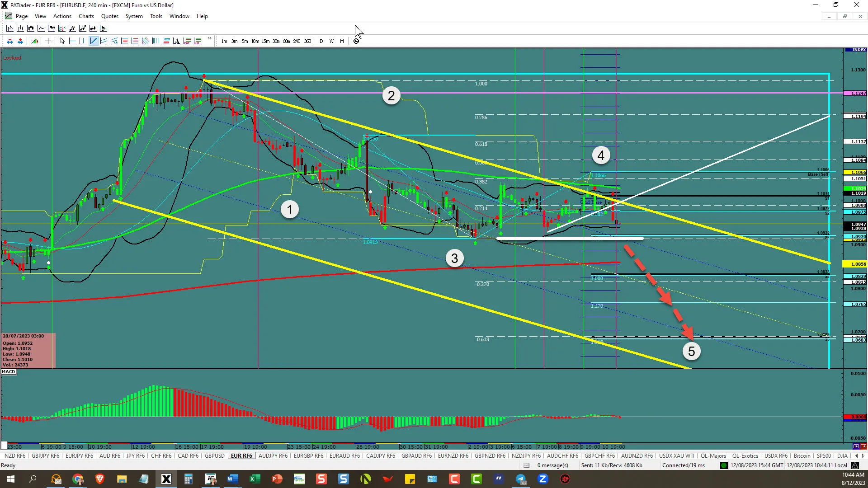
Task: Select the vertical line drawing tool
Action: 83,41
